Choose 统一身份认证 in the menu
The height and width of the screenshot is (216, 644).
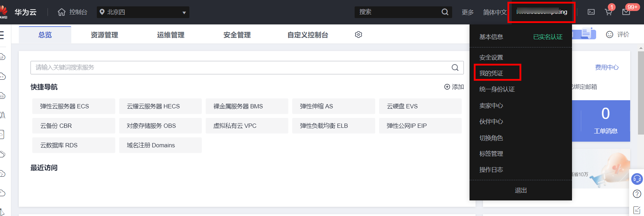click(497, 89)
